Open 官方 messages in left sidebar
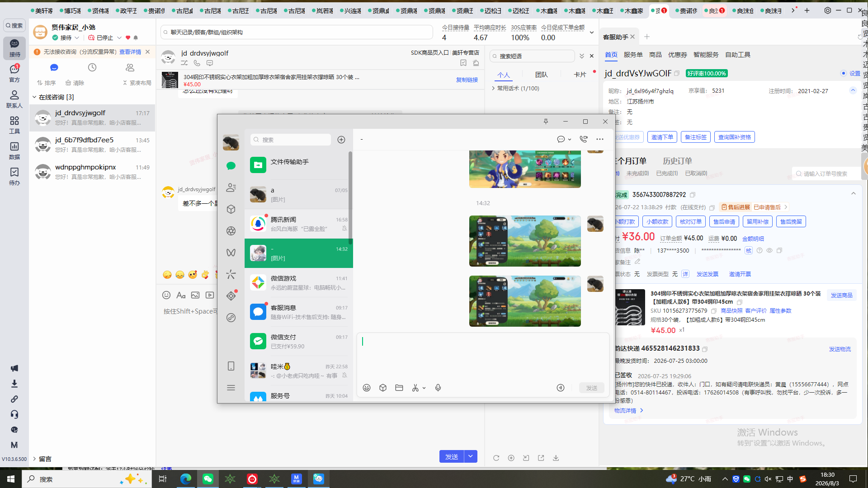This screenshot has width=868, height=488. pyautogui.click(x=14, y=73)
